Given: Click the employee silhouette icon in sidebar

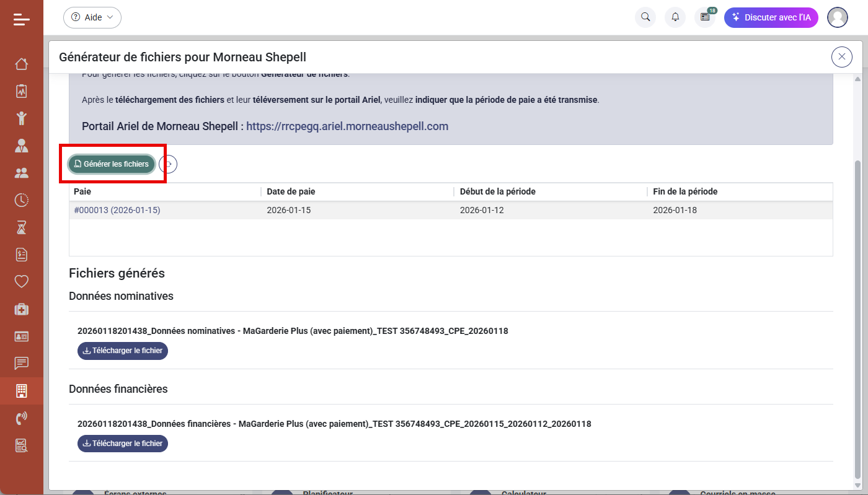Looking at the screenshot, I should [x=21, y=146].
